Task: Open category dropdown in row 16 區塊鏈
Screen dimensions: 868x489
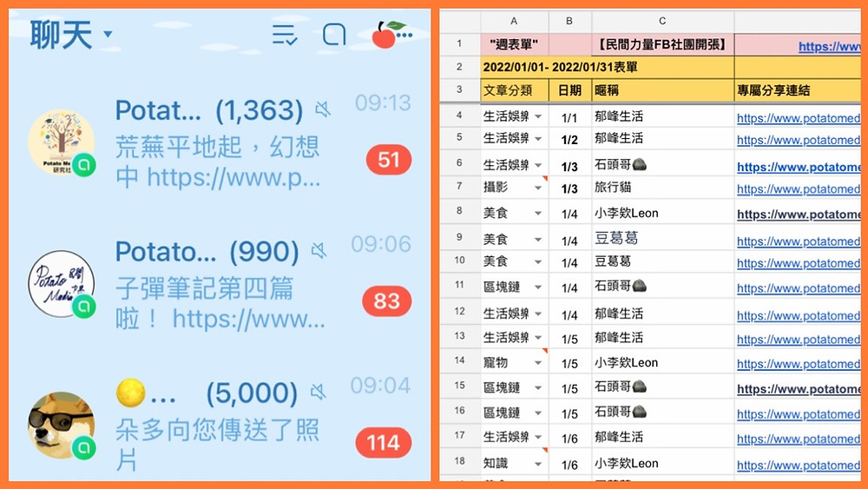Action: [537, 413]
